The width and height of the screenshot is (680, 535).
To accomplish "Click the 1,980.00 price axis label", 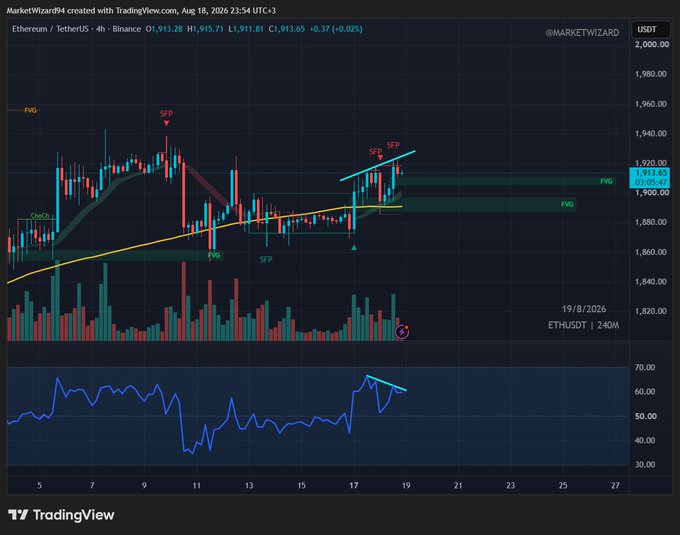I will (x=651, y=74).
